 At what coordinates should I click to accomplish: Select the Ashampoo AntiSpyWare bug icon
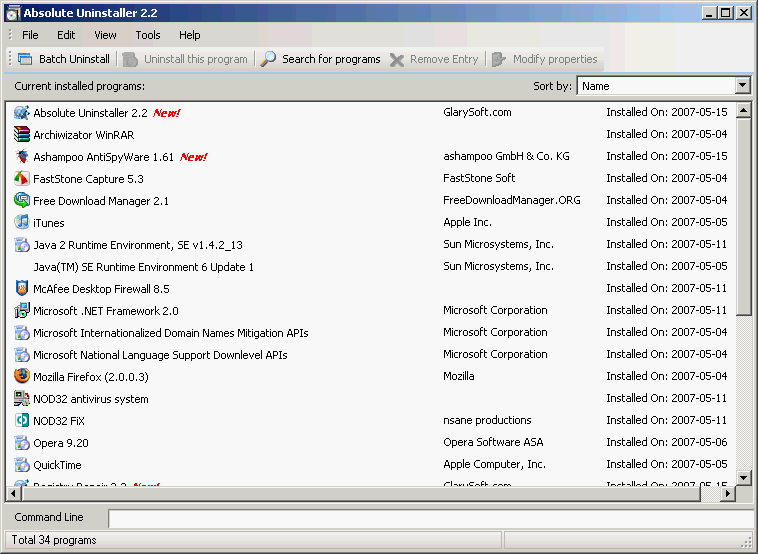pyautogui.click(x=22, y=157)
